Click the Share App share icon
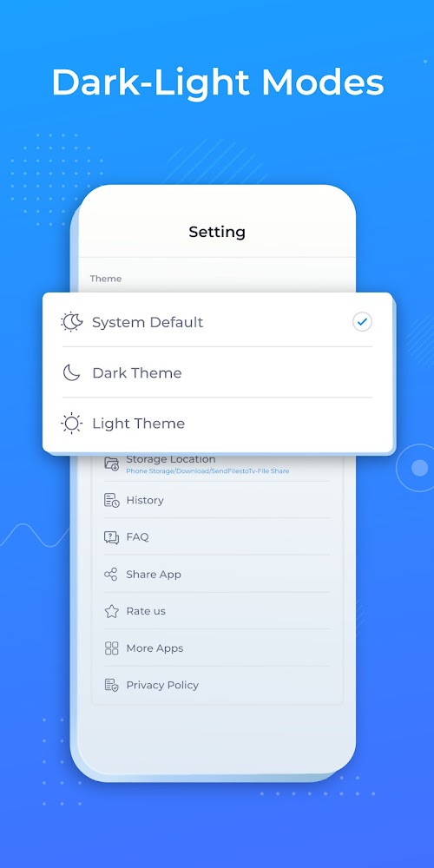This screenshot has height=868, width=434. coord(111,574)
